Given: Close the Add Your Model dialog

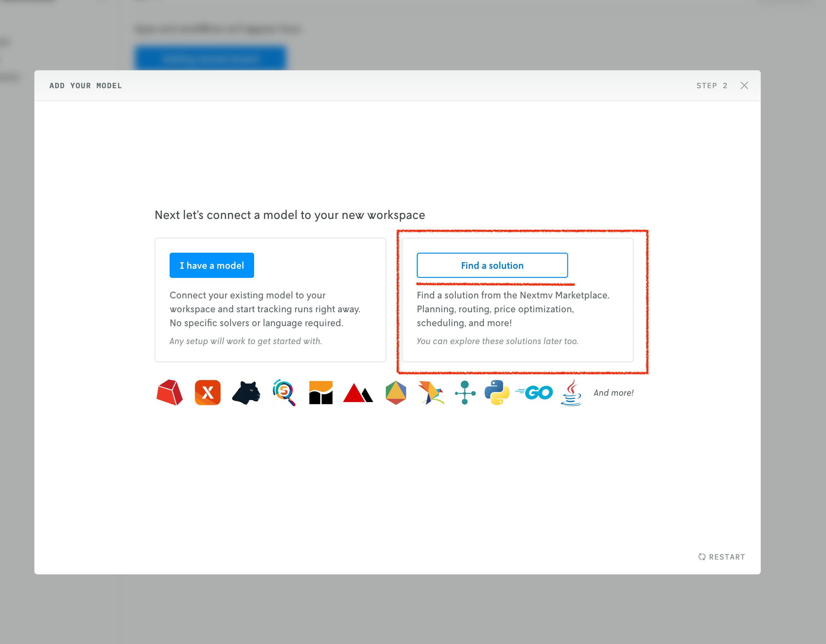Looking at the screenshot, I should click(x=744, y=85).
